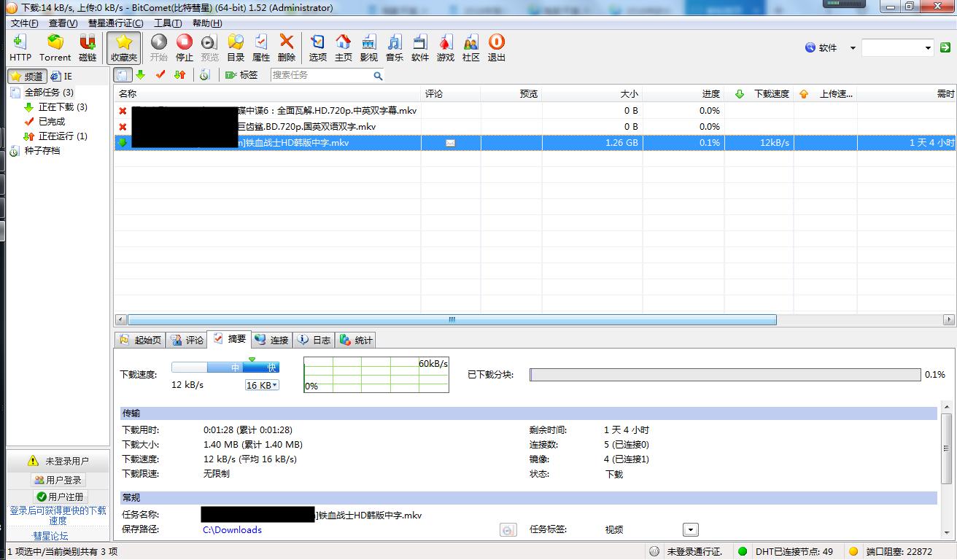The height and width of the screenshot is (560, 957).
Task: Open the 选项 options dialog
Action: pos(317,47)
